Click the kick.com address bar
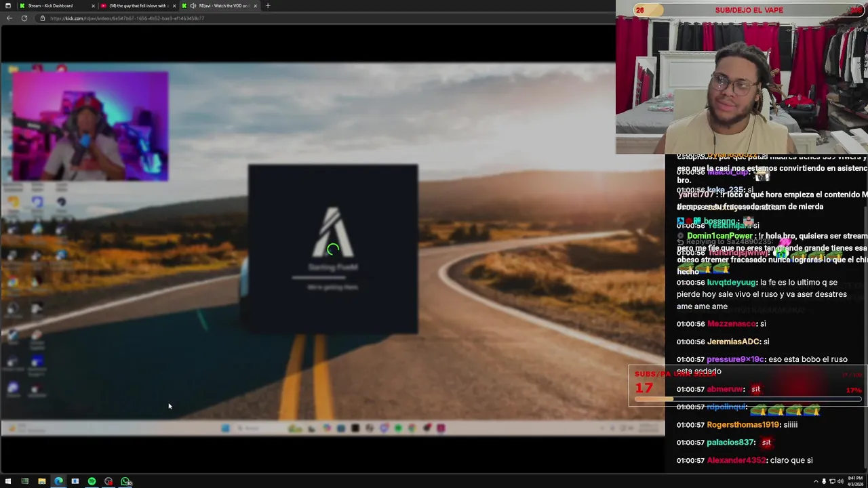Image resolution: width=868 pixels, height=488 pixels. pos(325,18)
